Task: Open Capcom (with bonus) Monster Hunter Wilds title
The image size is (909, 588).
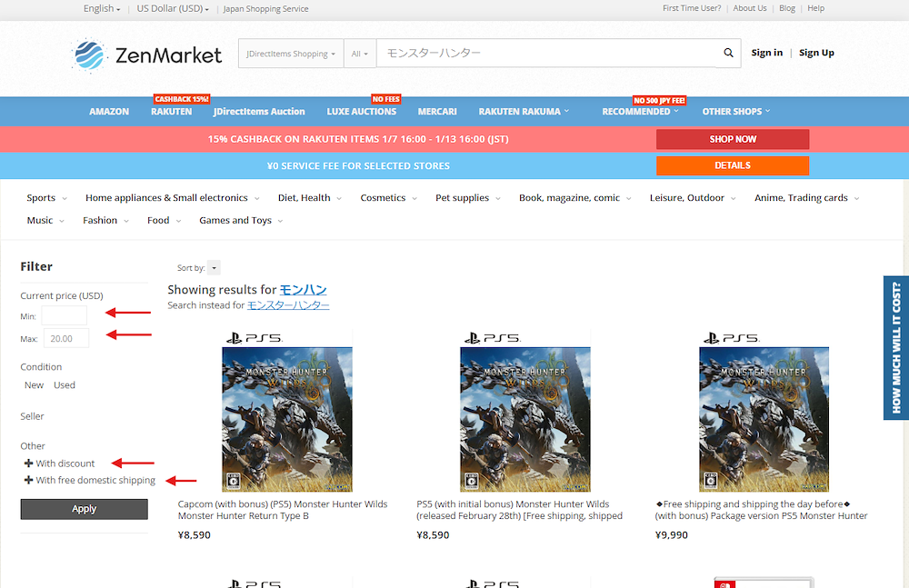Action: [x=283, y=510]
